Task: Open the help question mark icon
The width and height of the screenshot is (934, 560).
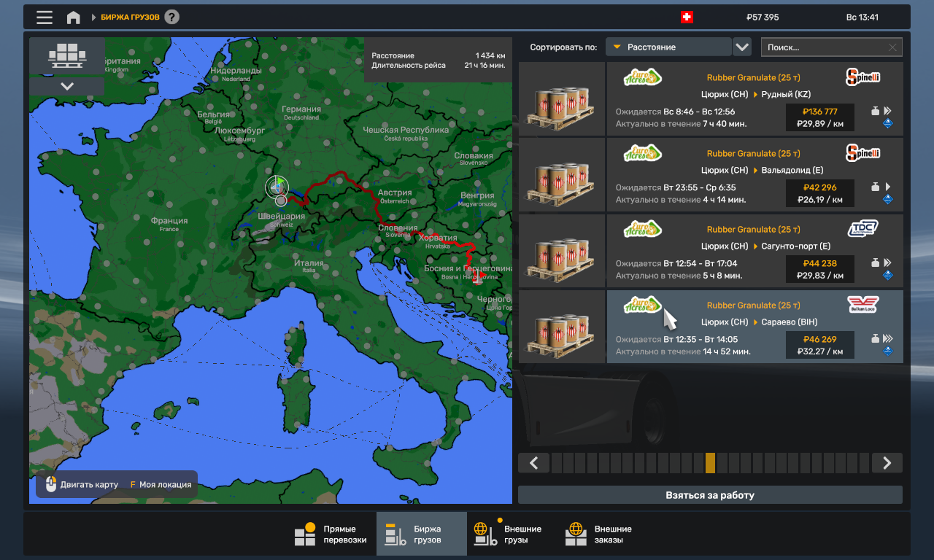Action: (x=171, y=17)
